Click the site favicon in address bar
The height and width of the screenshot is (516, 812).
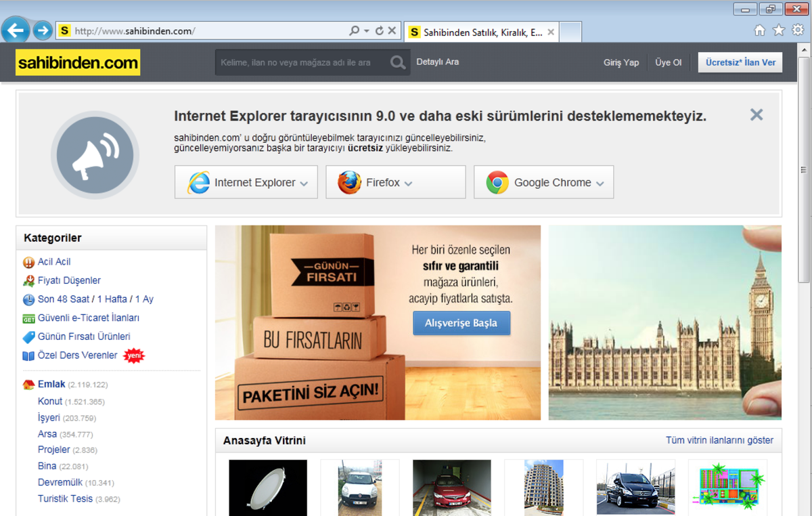(x=64, y=30)
